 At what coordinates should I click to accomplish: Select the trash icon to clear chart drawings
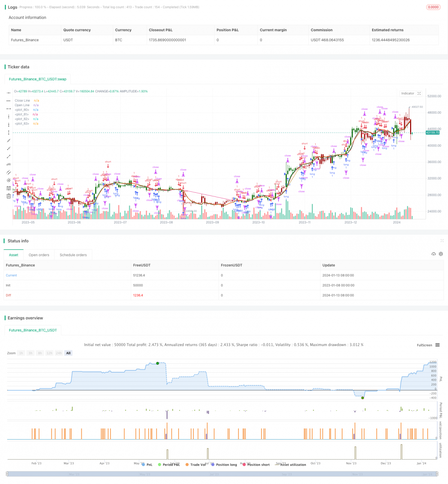point(9,196)
